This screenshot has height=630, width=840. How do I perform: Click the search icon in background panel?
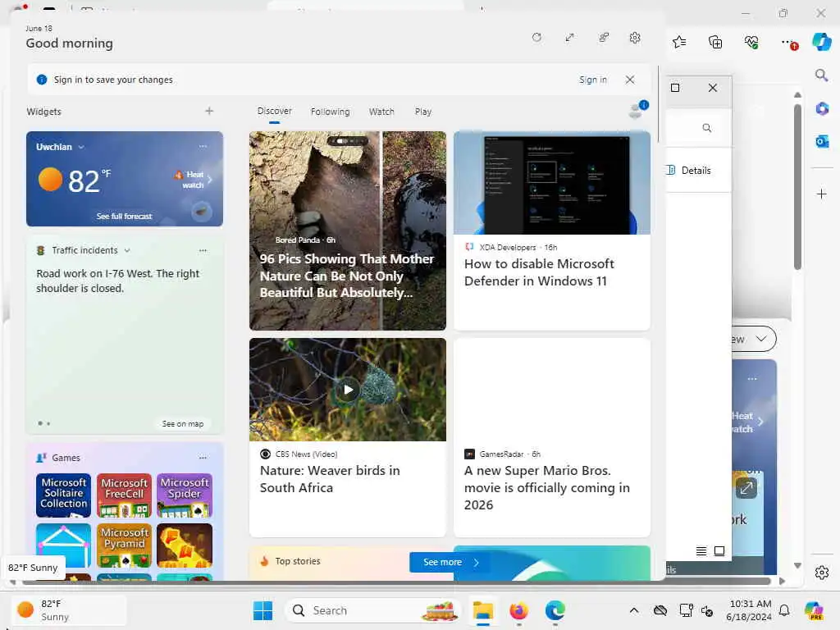706,127
